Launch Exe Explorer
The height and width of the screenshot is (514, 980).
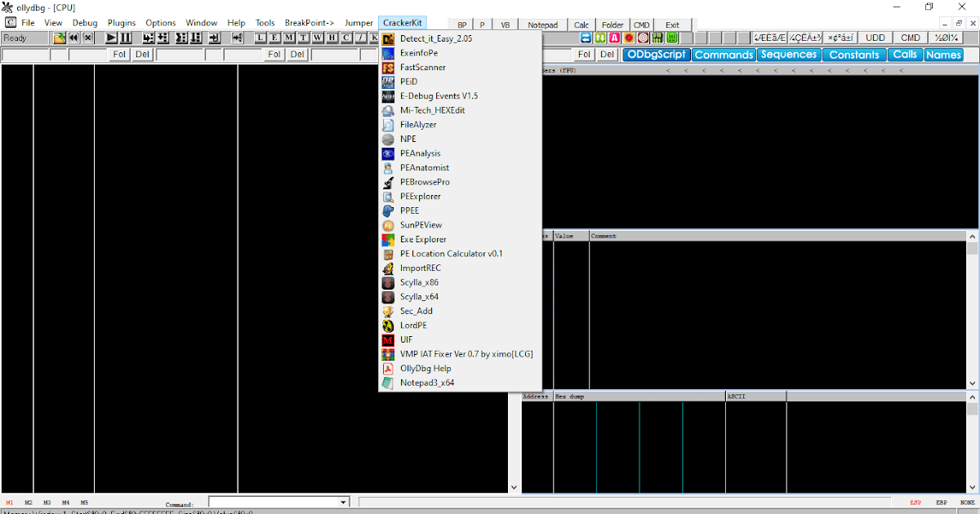[x=460, y=239]
